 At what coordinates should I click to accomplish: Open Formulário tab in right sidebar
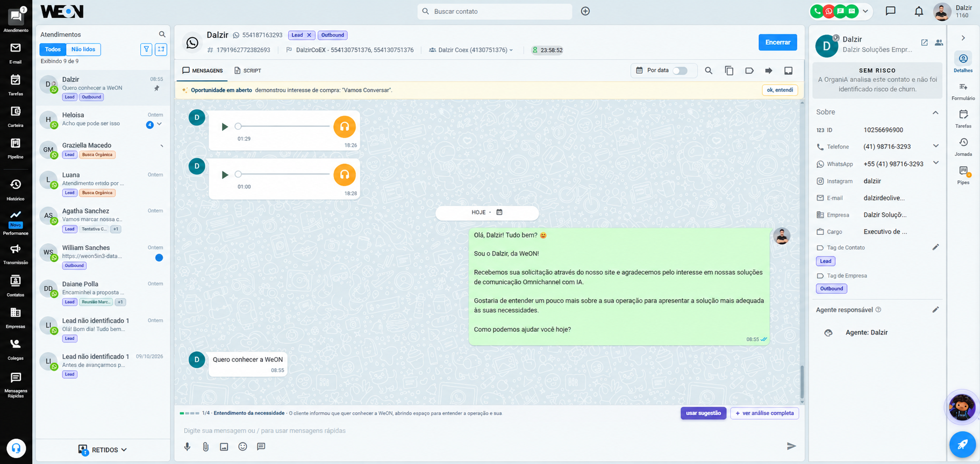click(963, 91)
